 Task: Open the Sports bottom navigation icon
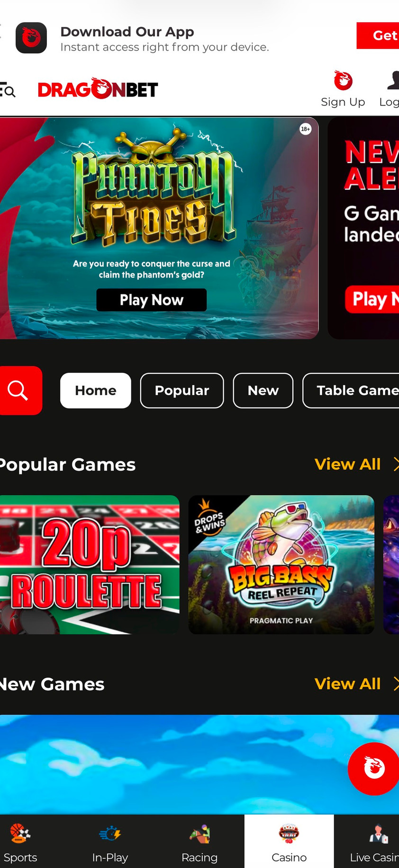[x=20, y=833]
